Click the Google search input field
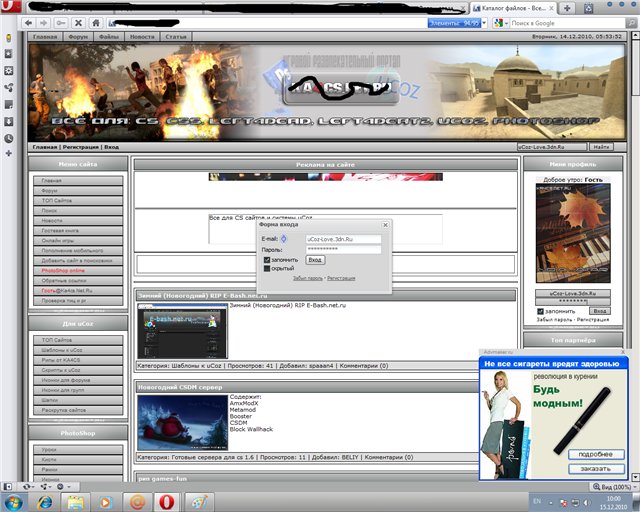This screenshot has height=512, width=640. pyautogui.click(x=567, y=23)
